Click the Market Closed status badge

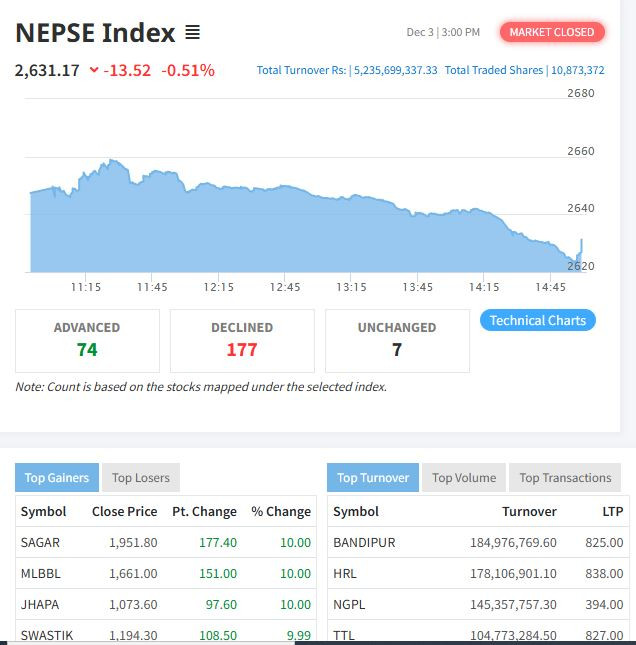point(551,32)
